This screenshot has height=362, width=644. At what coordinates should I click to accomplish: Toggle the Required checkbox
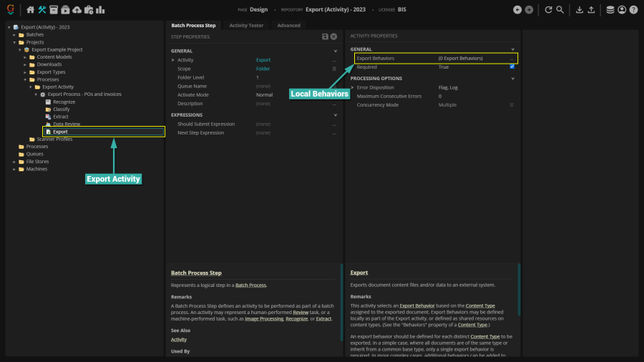pos(512,67)
